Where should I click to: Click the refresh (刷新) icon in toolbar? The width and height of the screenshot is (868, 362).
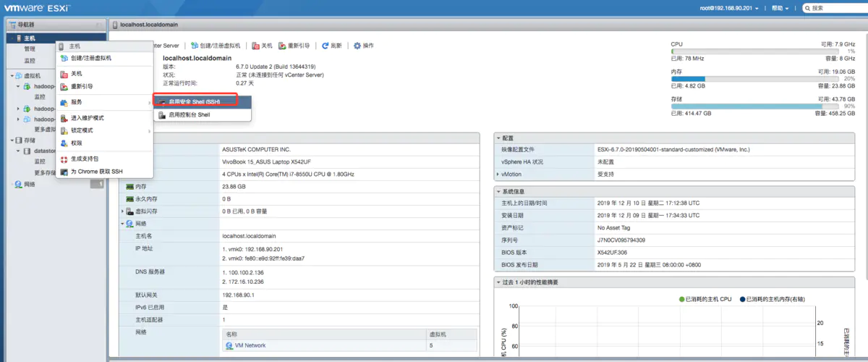click(325, 46)
